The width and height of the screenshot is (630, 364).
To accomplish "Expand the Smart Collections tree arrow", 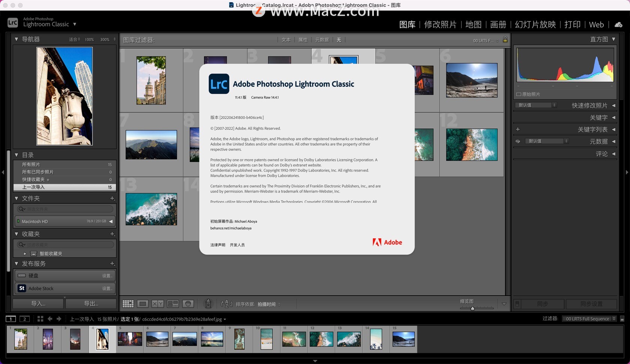I will (25, 254).
